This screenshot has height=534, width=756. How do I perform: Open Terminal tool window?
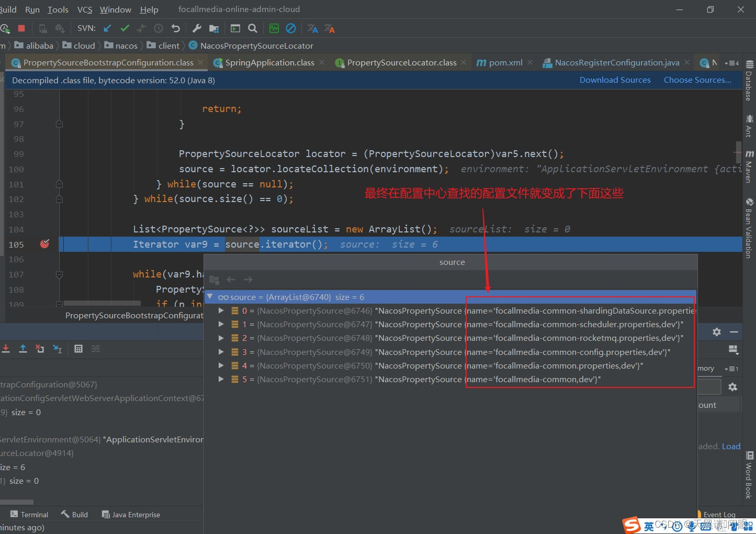tap(29, 515)
